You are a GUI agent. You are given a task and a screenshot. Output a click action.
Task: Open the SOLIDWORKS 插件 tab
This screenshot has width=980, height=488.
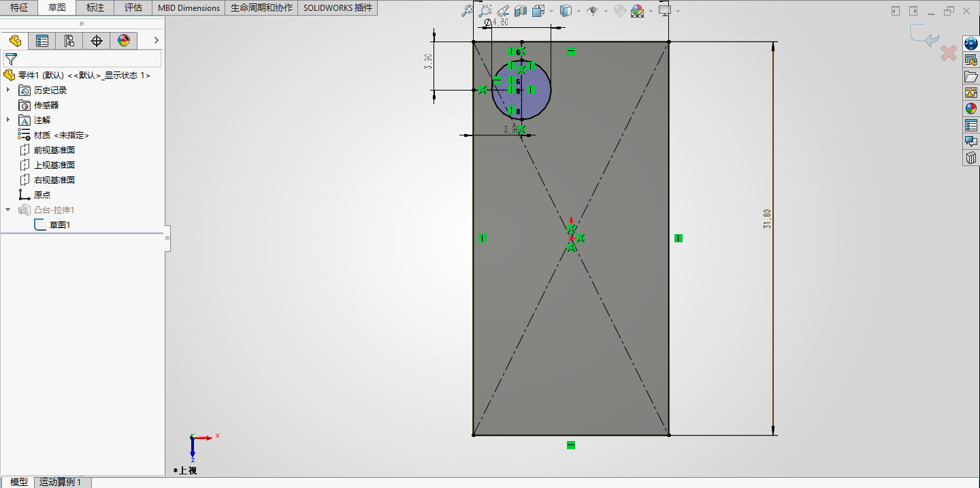tap(338, 8)
